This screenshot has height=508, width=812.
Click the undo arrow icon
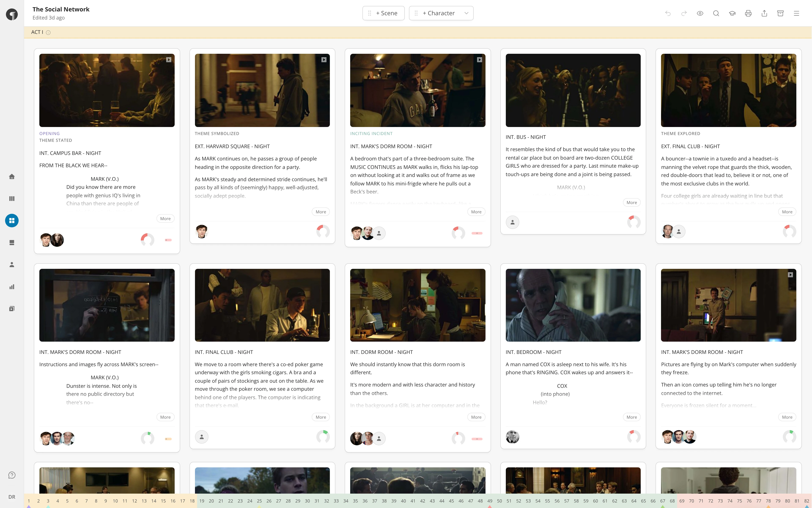pos(668,13)
